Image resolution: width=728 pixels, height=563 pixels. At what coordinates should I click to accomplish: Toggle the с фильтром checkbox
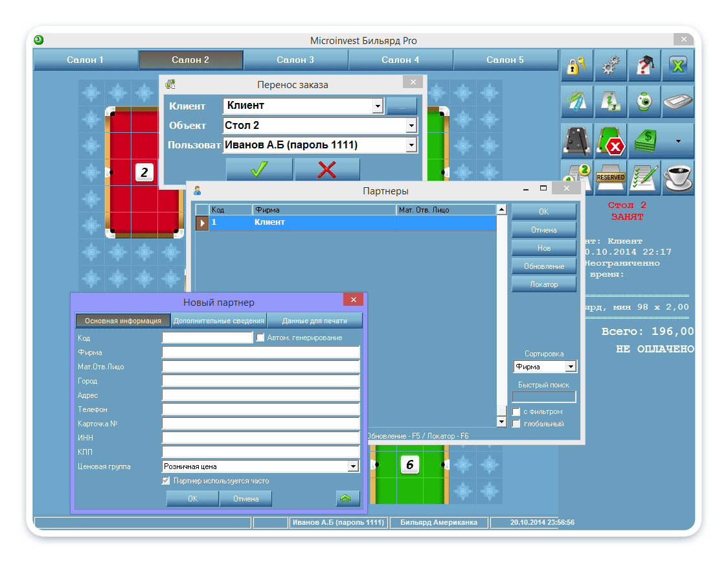[516, 412]
